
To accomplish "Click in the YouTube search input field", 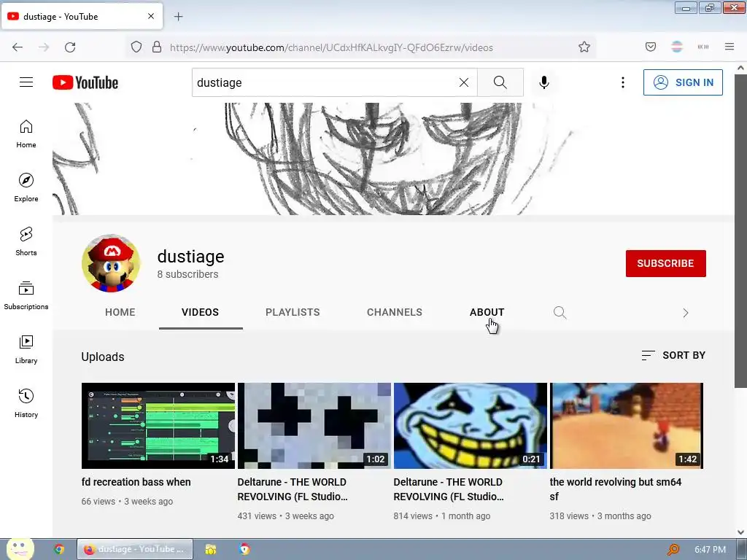I will 324,82.
